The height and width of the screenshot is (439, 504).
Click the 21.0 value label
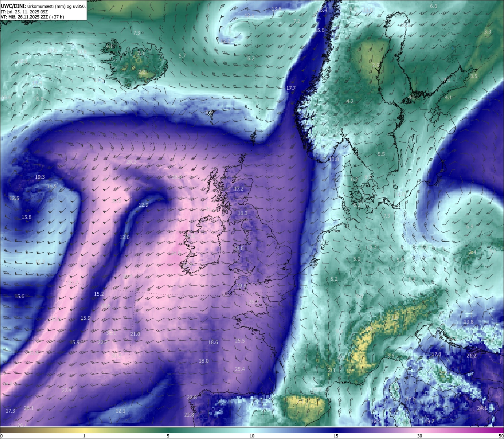135,334
